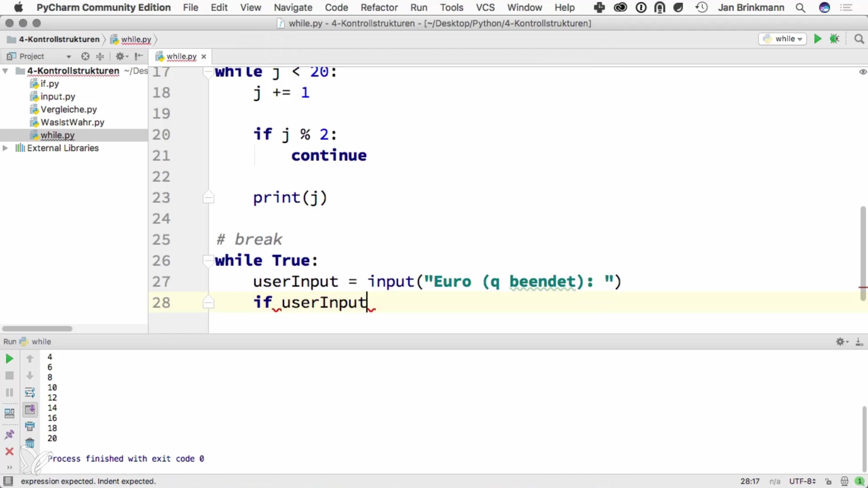Click scroll from source target icon
Image resolution: width=868 pixels, height=488 pixels.
[85, 56]
